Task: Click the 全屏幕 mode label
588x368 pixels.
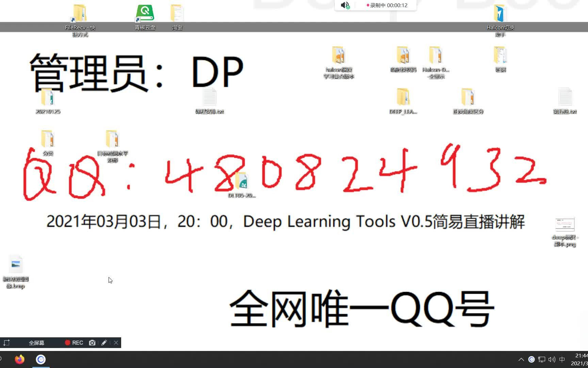Action: (36, 342)
